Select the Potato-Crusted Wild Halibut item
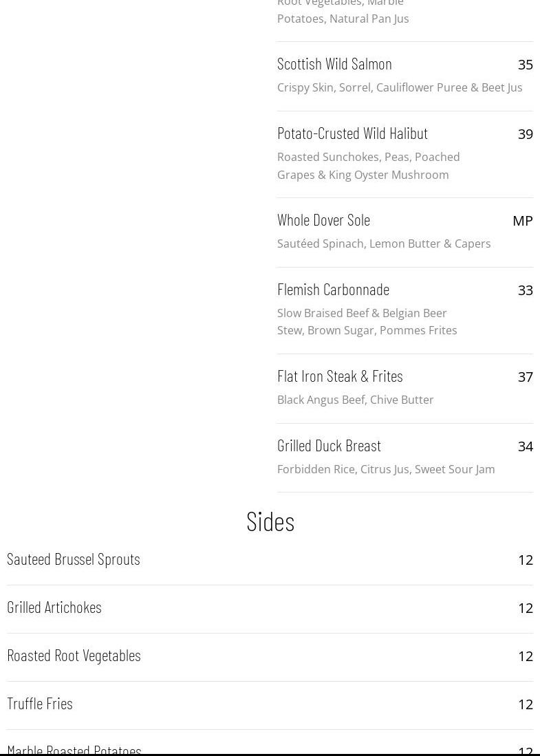This screenshot has height=756, width=540. 352,133
